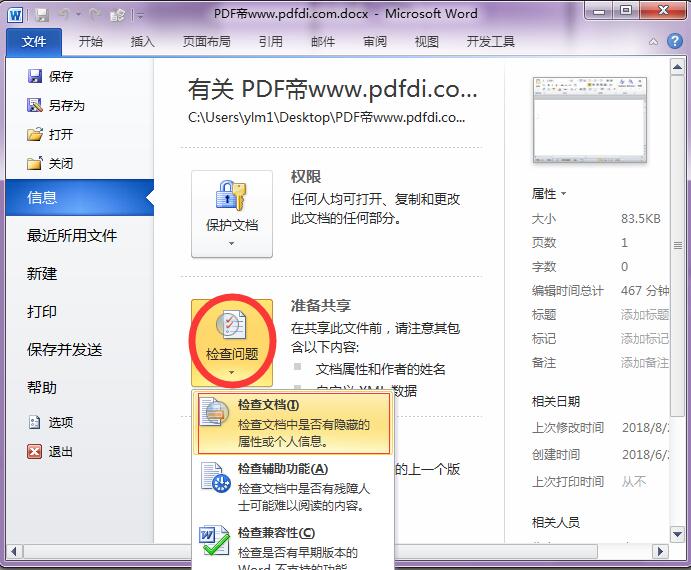
Task: Click the 添加备注 field
Action: click(645, 363)
